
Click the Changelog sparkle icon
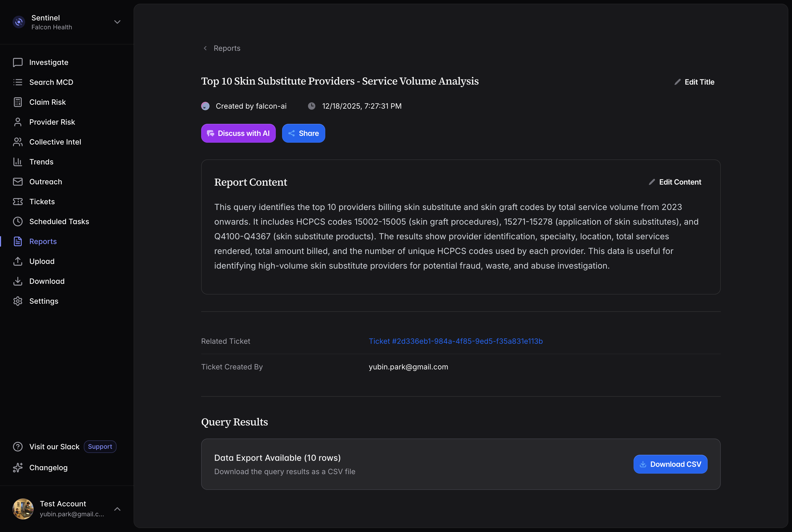(x=18, y=468)
